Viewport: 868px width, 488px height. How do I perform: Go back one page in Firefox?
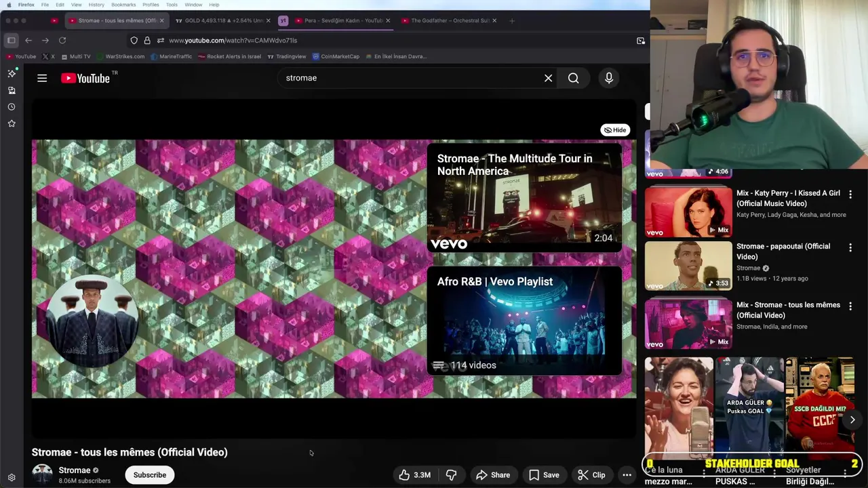(x=28, y=41)
